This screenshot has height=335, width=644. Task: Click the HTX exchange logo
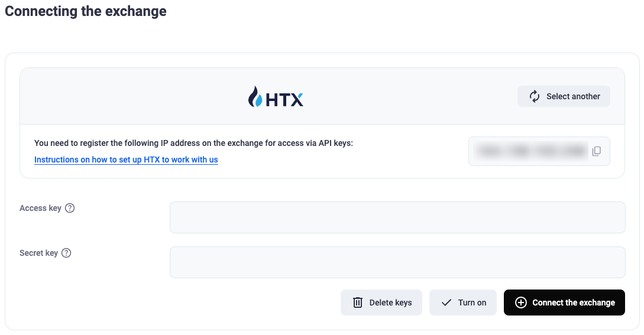276,97
